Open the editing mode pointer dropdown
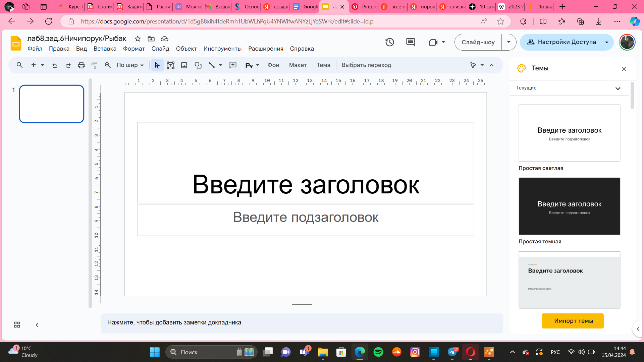The height and width of the screenshot is (362, 644). point(477,65)
